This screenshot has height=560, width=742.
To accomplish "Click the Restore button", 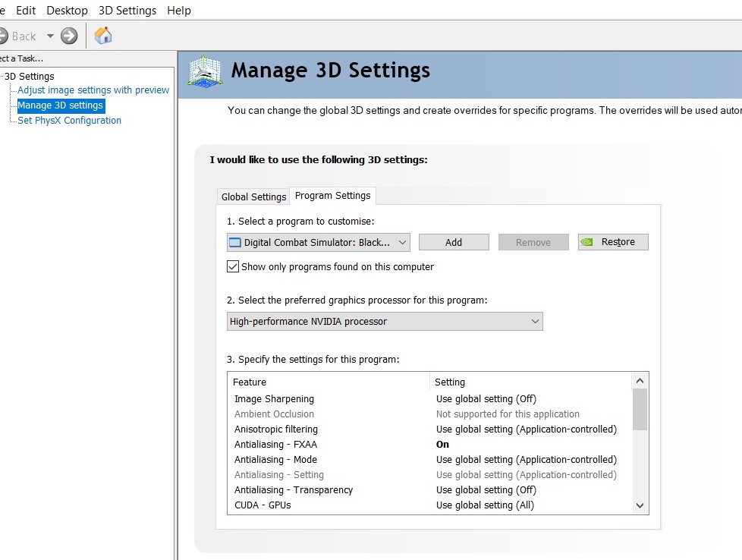I will click(x=613, y=242).
